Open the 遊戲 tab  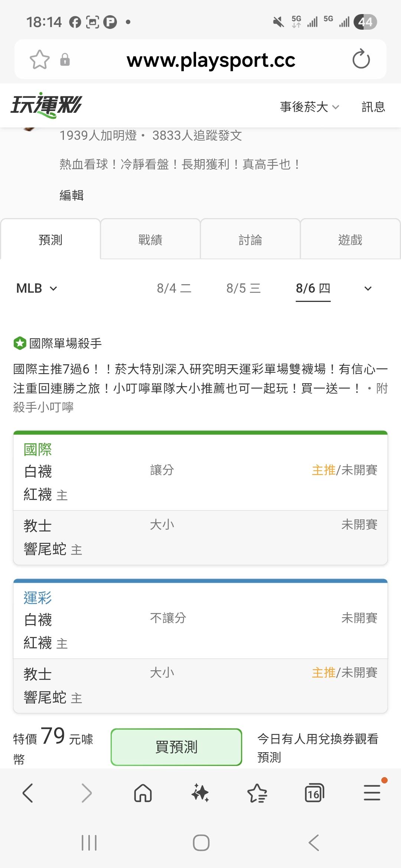pyautogui.click(x=351, y=239)
